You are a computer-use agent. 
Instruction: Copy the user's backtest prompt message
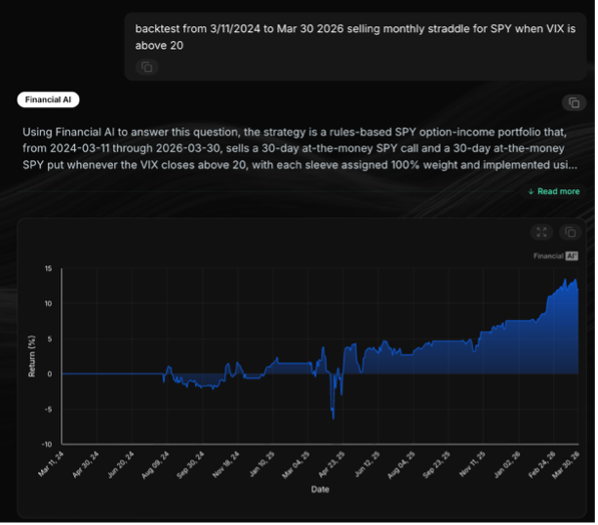click(147, 67)
